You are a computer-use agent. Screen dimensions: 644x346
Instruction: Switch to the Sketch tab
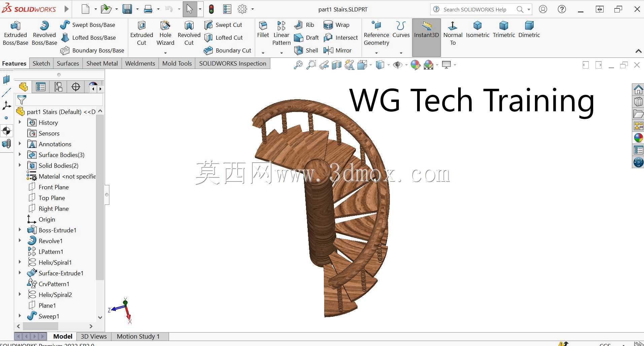click(41, 64)
